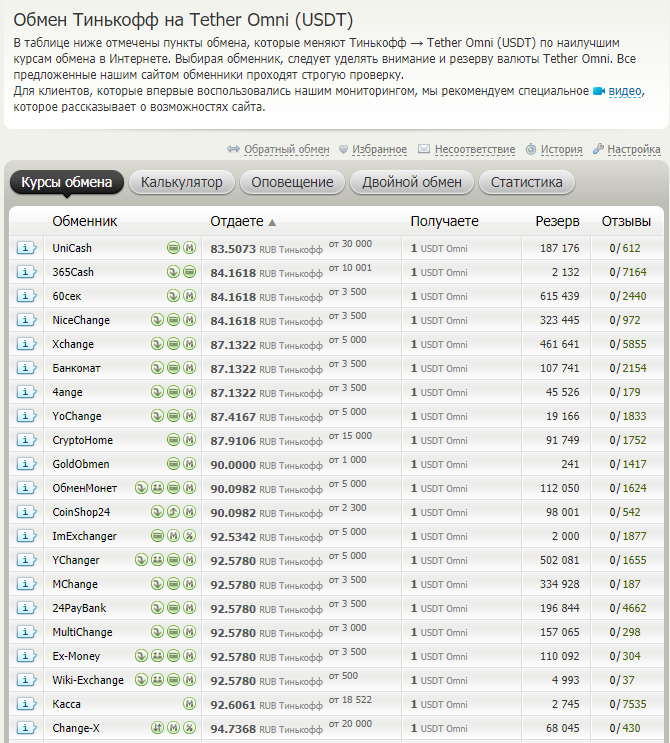The image size is (670, 743).
Task: Click the envelope icon next to Несоответствие
Action: [424, 149]
